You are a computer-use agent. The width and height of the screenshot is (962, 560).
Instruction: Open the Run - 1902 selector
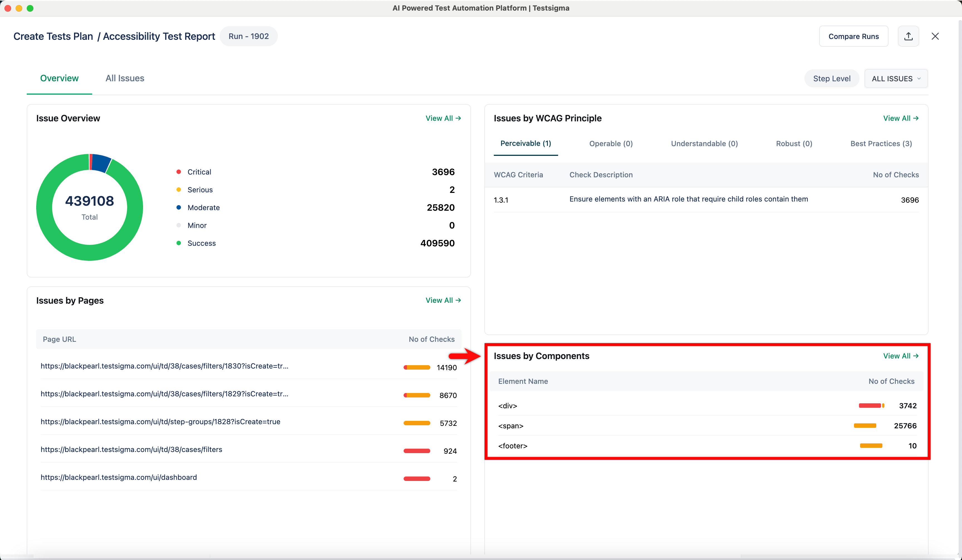pos(249,36)
